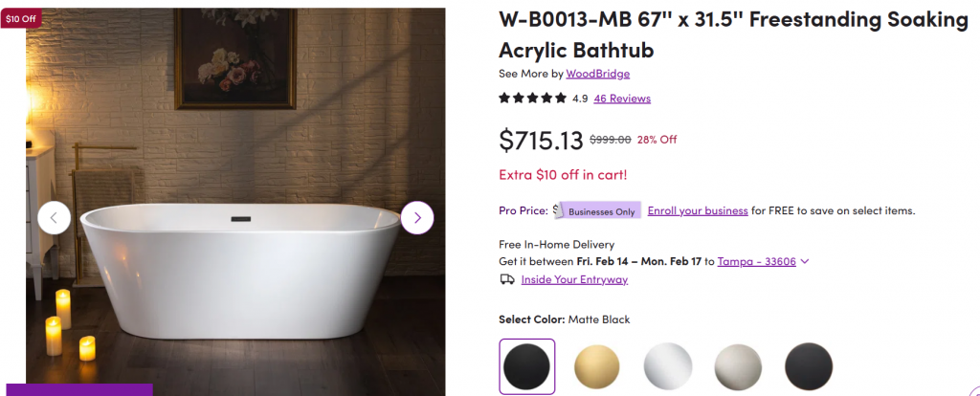
Task: Click the five-star rating icons
Action: tap(532, 98)
